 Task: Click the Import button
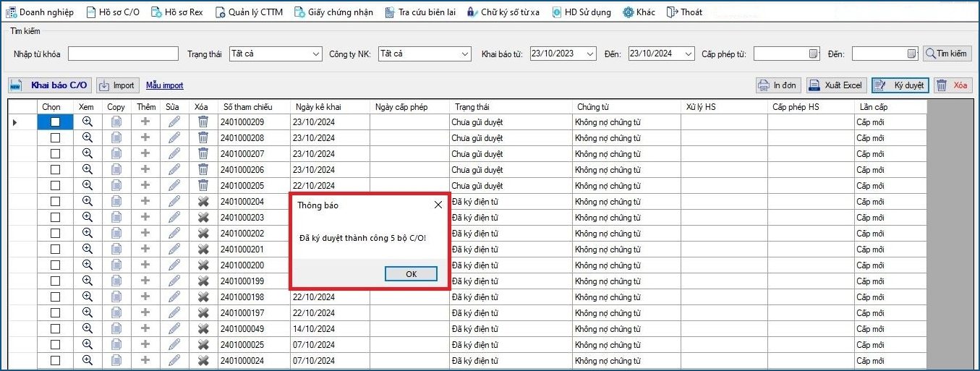[117, 85]
